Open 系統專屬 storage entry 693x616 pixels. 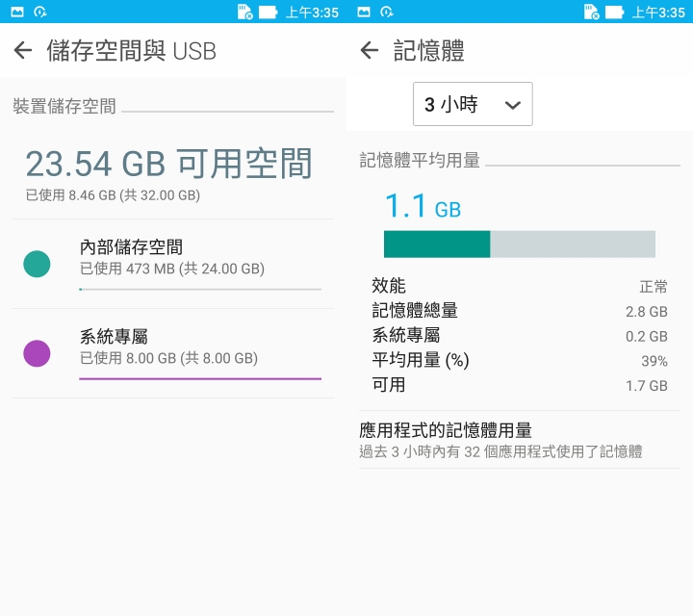pos(173,353)
